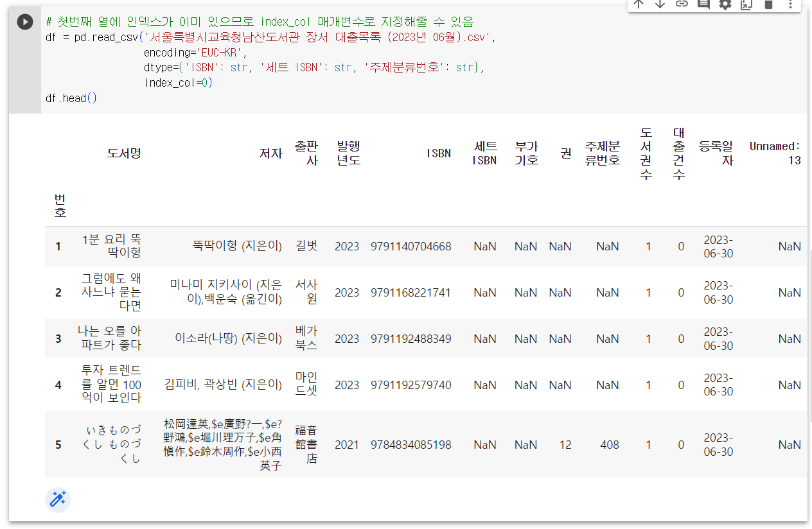Click year value 2021 in row 5
This screenshot has width=812, height=529.
click(347, 445)
